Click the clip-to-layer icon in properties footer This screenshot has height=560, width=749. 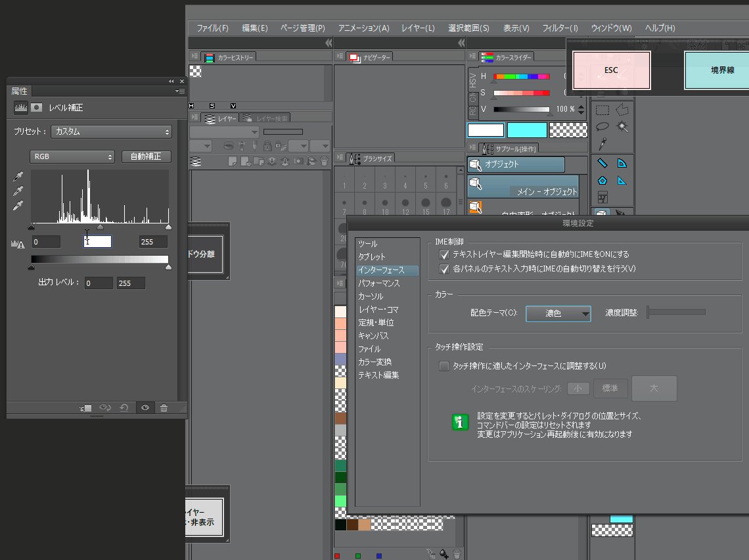coord(85,408)
